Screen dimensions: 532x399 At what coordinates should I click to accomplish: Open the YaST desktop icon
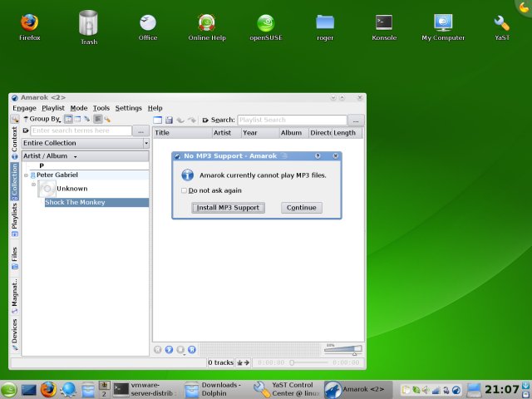pyautogui.click(x=502, y=27)
